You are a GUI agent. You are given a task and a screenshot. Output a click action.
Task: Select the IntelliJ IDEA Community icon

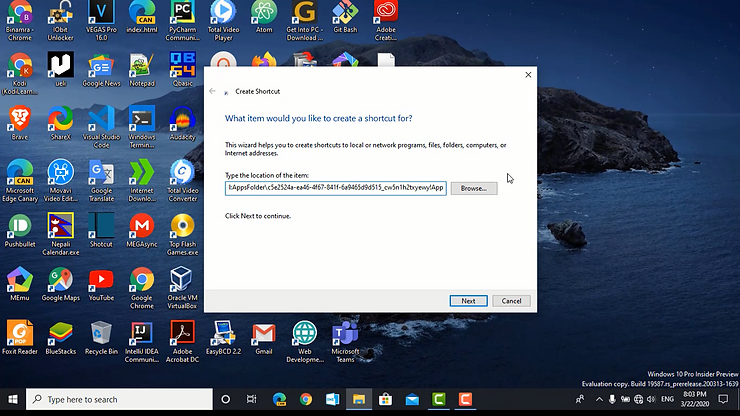pos(142,341)
